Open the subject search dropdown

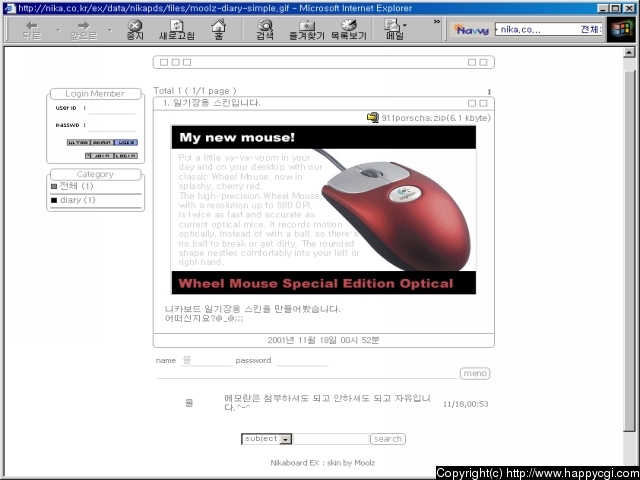[267, 439]
